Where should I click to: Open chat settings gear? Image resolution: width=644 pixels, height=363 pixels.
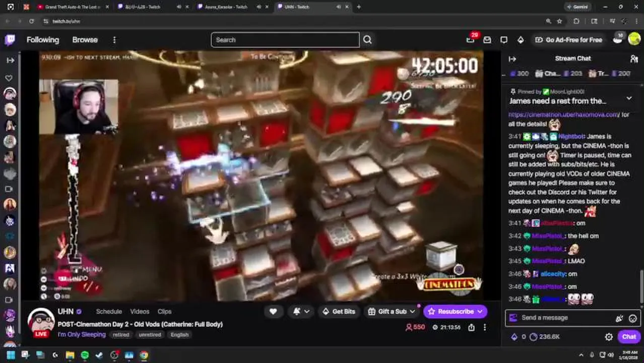click(609, 337)
